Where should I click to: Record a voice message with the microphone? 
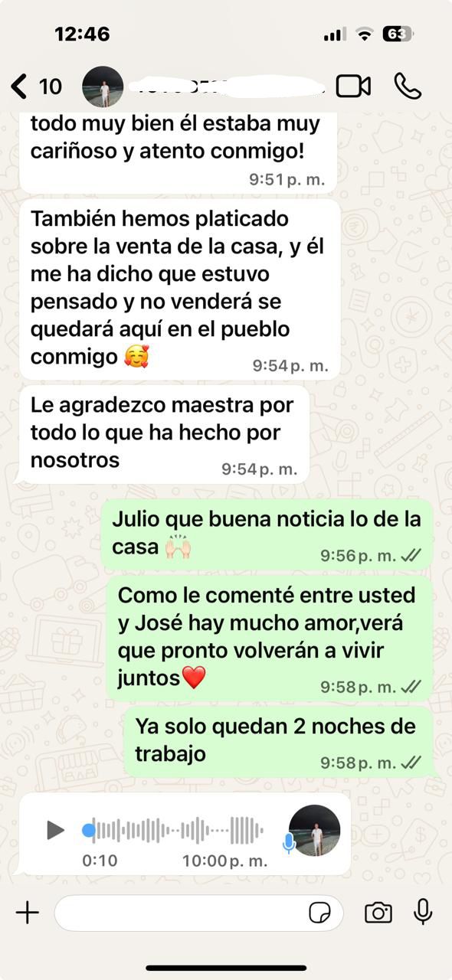click(423, 912)
